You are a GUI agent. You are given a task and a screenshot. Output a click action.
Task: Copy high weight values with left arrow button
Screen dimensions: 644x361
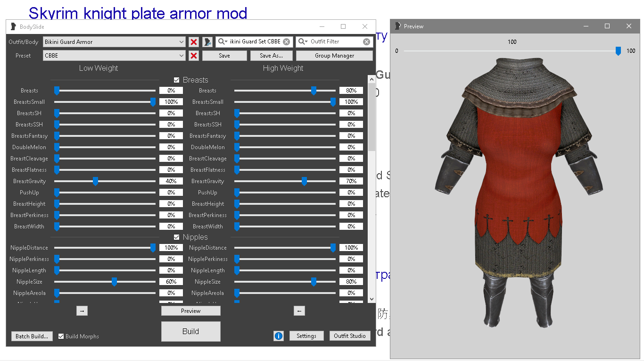click(x=299, y=311)
